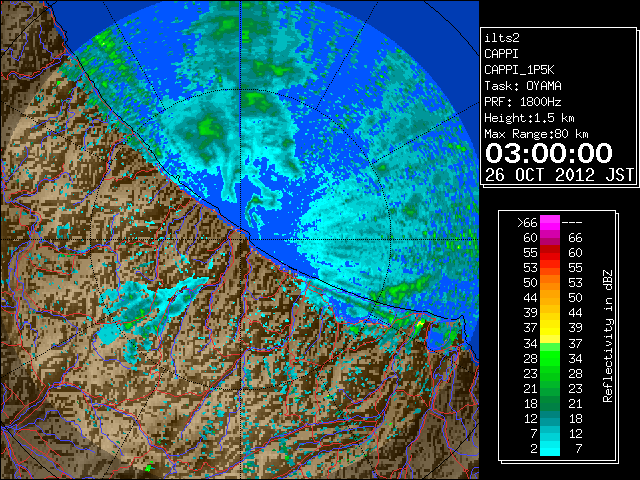The height and width of the screenshot is (480, 640).
Task: Select the purple 60–66 dBZ legend band
Action: coord(550,238)
